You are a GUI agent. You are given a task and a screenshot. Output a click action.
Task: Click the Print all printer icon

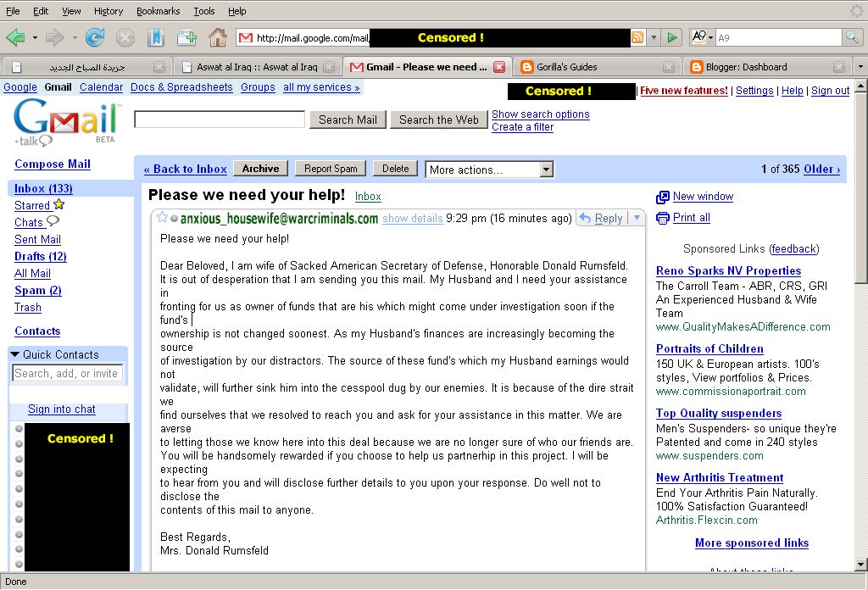(x=663, y=218)
